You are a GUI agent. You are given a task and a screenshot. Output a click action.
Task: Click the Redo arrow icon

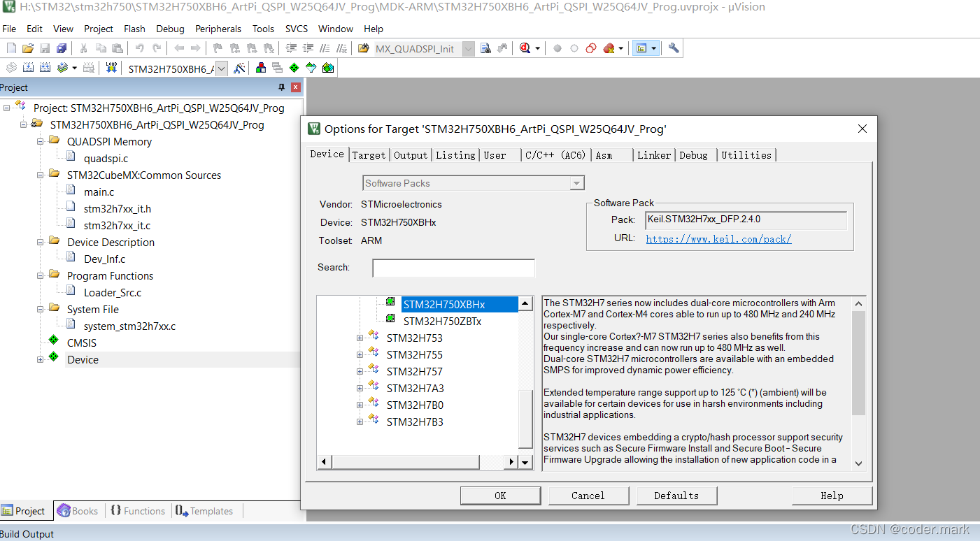pos(157,48)
